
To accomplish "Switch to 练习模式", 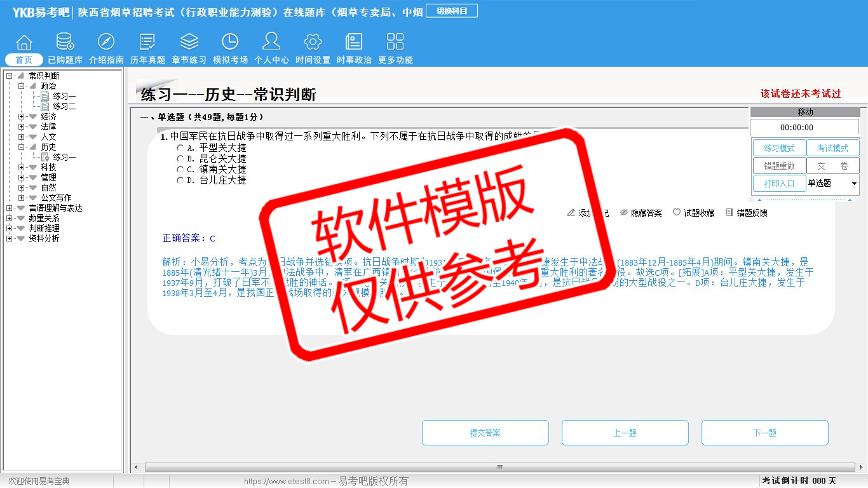I will (780, 148).
